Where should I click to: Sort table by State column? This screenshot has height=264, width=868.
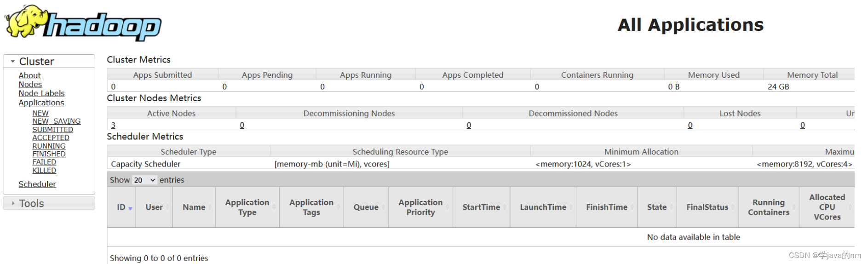click(657, 207)
